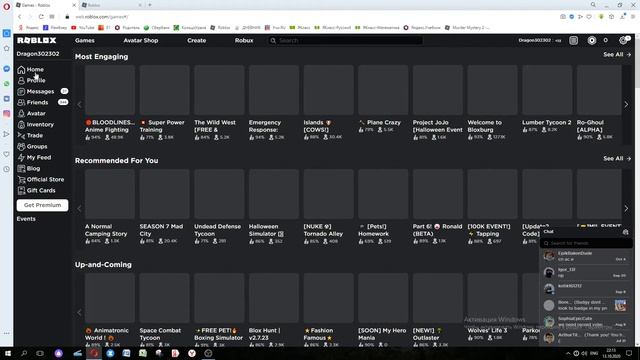Open Avatar Shop in header
This screenshot has height=360, width=640.
coord(141,40)
